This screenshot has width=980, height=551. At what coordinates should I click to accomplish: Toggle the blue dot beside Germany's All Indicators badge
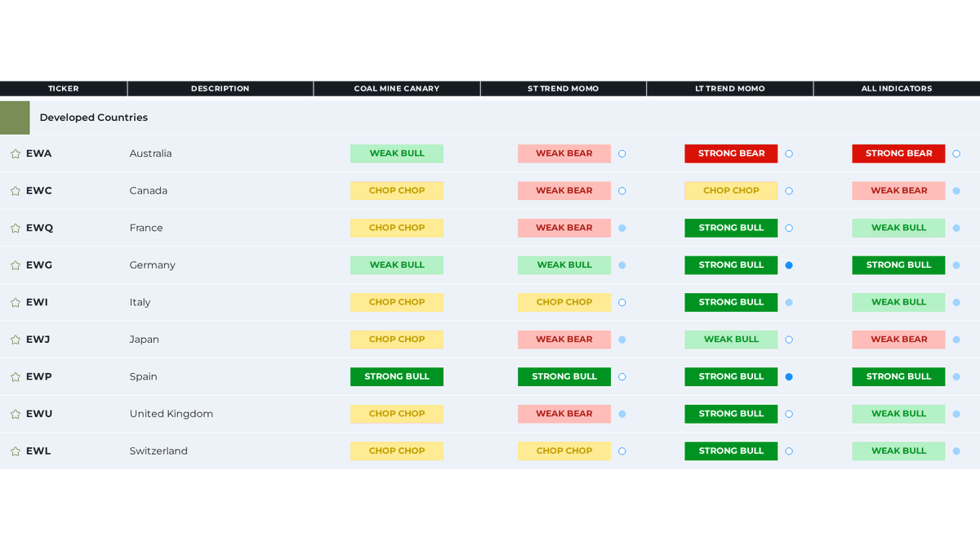coord(955,264)
